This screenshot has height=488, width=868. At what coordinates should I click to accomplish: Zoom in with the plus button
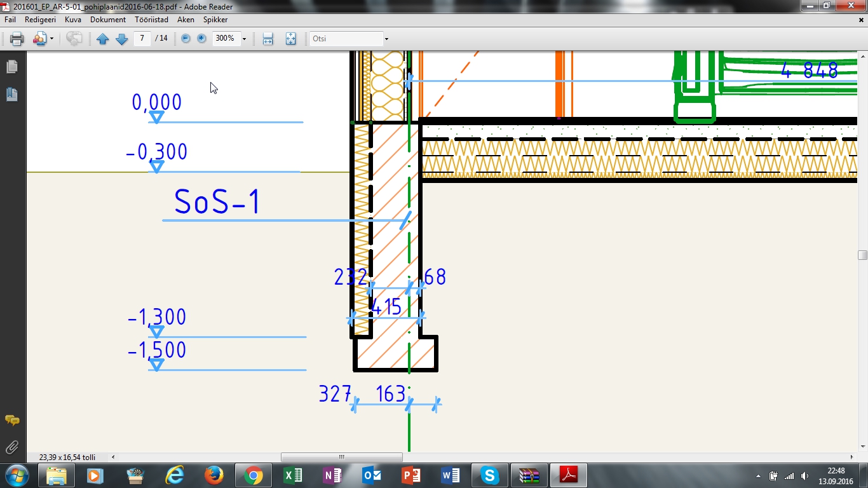201,39
